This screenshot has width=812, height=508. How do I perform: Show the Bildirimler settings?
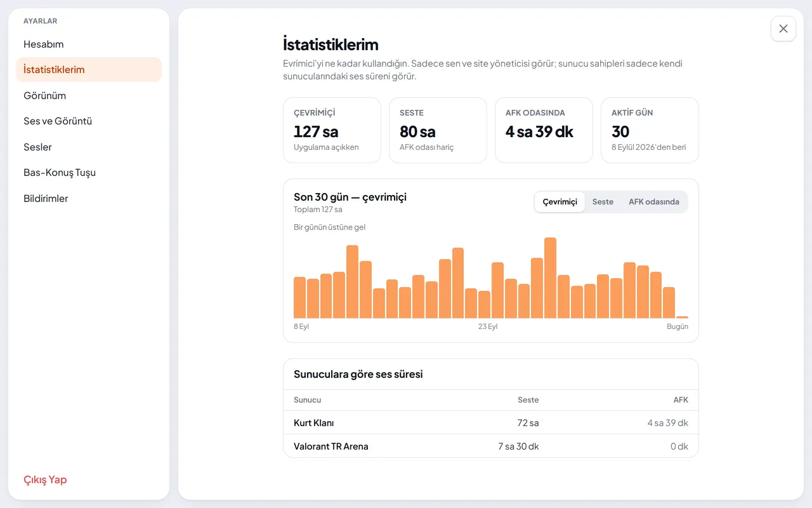pyautogui.click(x=89, y=199)
